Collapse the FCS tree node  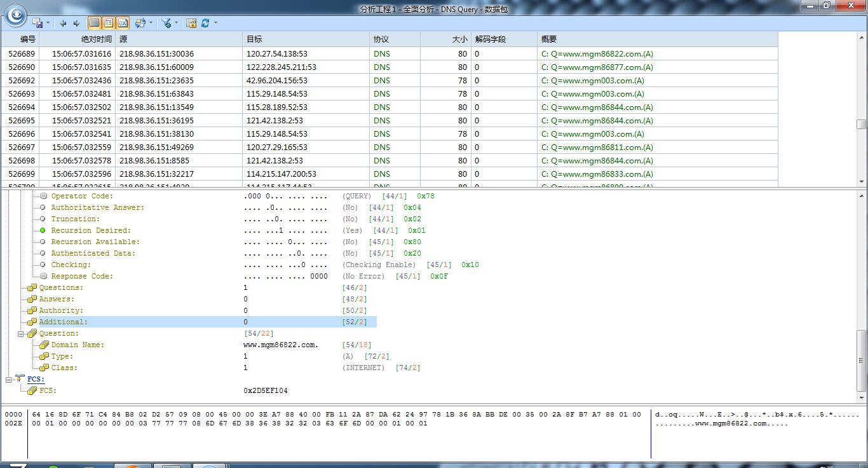[9, 380]
